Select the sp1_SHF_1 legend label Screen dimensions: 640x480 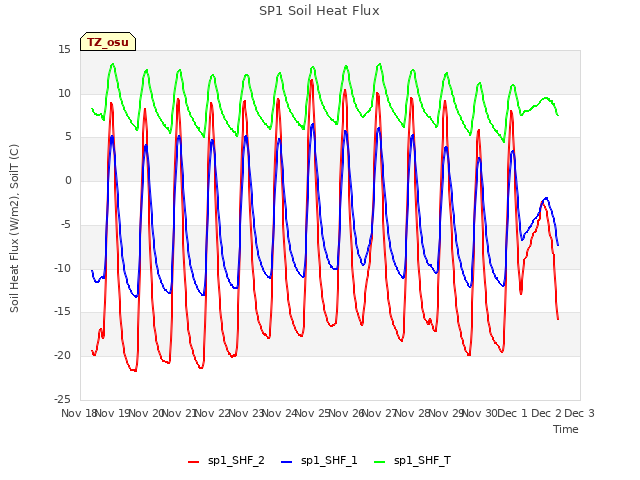pyautogui.click(x=329, y=460)
